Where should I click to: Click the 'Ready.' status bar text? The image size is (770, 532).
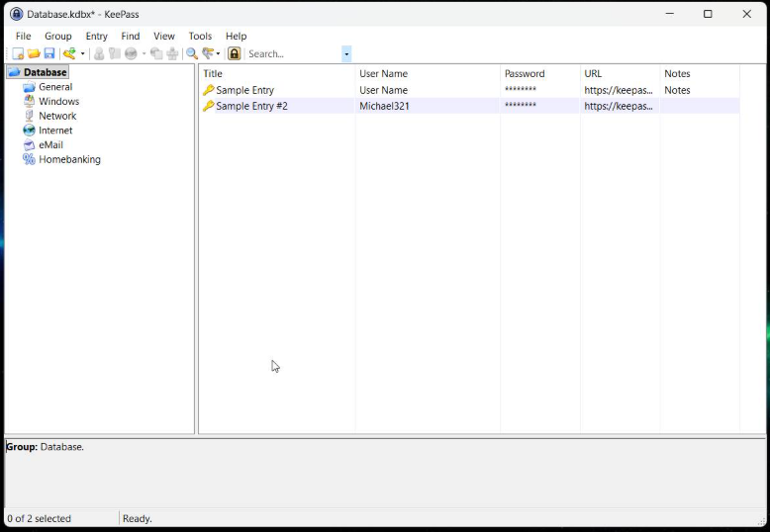(137, 519)
